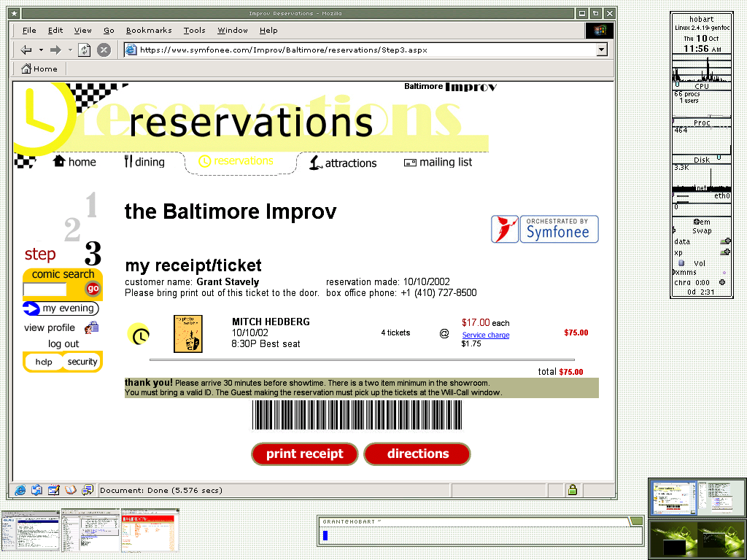Click the Service charge link

[485, 335]
